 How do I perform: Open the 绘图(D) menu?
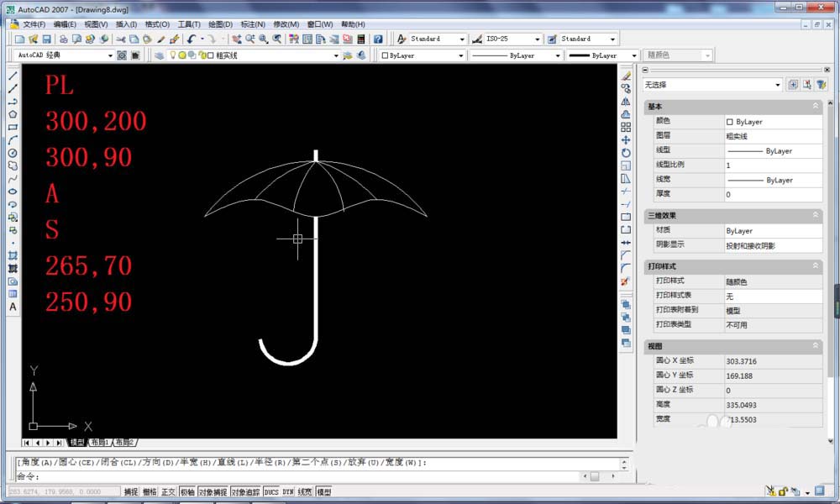pyautogui.click(x=220, y=24)
